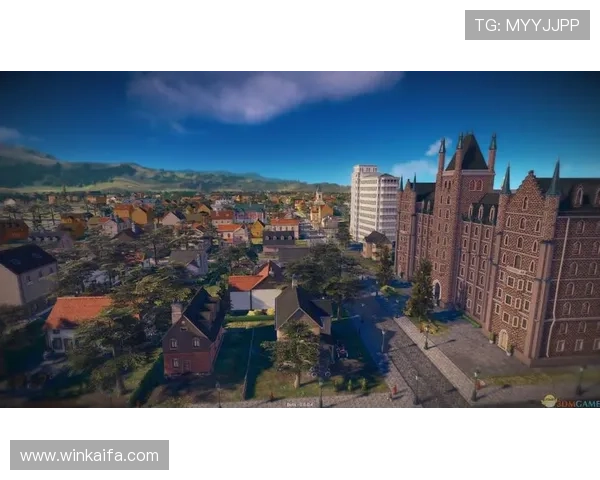
Task: Click the large white cloud in sky
Action: (x=265, y=92)
